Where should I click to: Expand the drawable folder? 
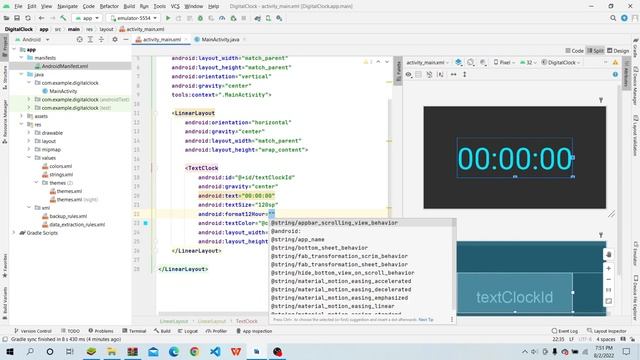29,133
